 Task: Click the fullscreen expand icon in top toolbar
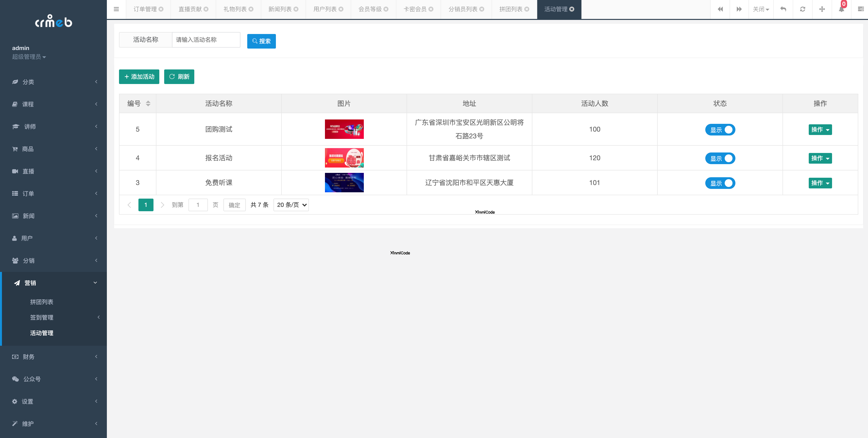pyautogui.click(x=822, y=9)
